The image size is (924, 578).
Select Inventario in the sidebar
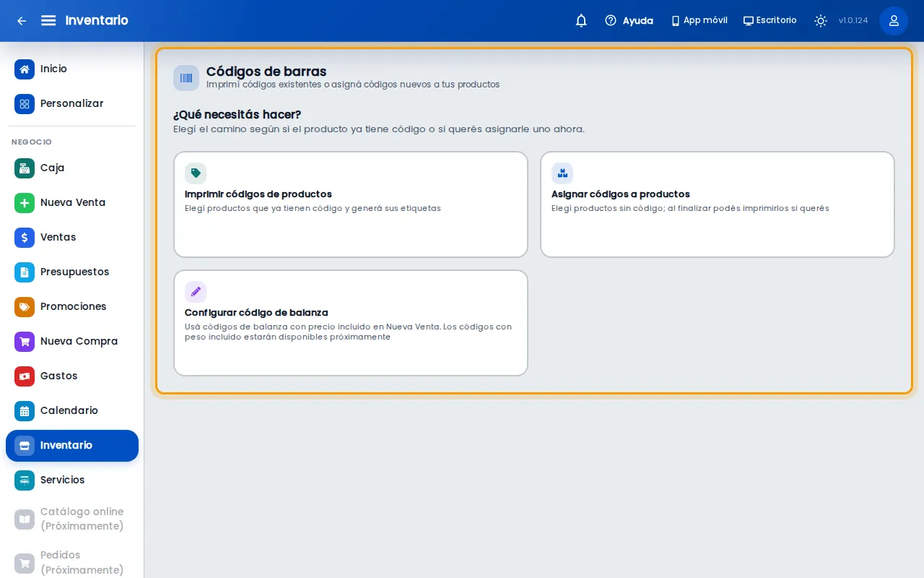[72, 446]
